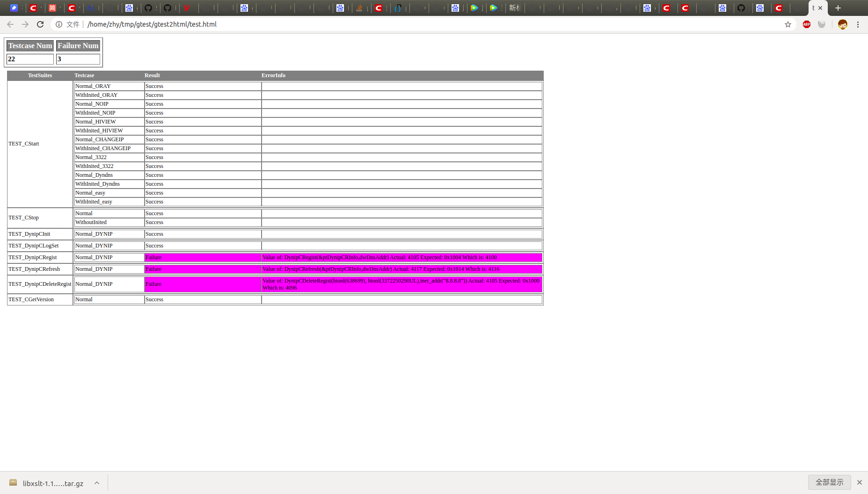Select the Normal_3322 testcase
Viewport: 868px width, 494px height.
point(109,157)
